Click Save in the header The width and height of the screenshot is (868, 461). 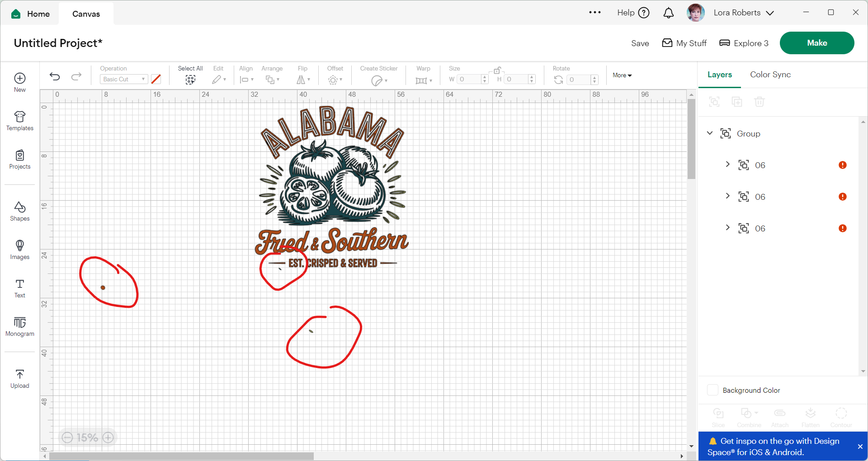(640, 43)
